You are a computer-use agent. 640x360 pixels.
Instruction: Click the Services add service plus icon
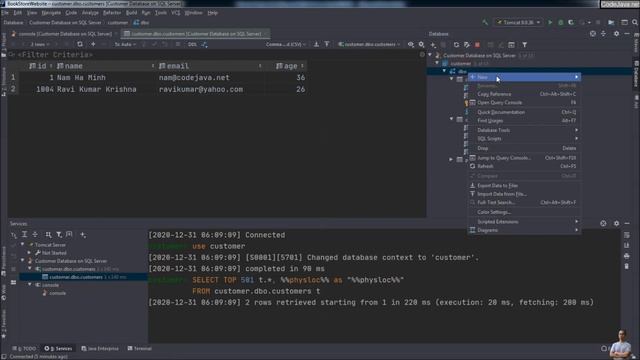click(x=83, y=235)
